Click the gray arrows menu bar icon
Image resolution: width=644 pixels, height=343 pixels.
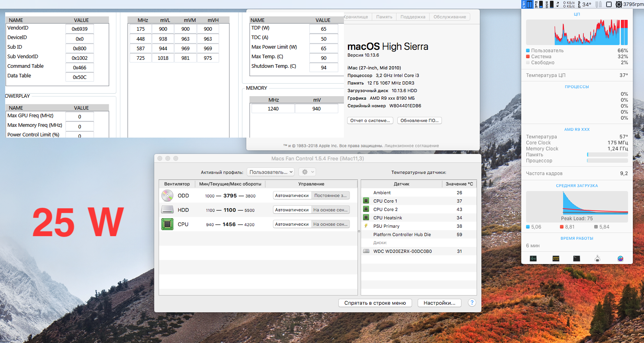[599, 4]
